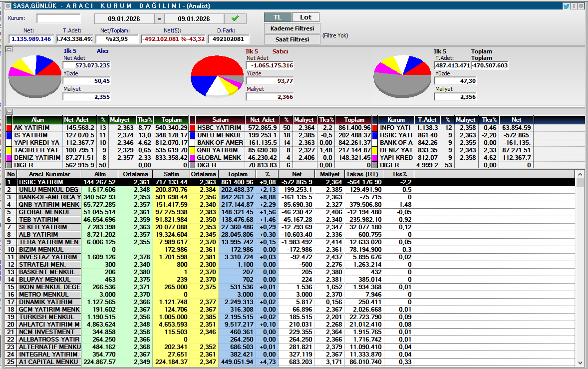Sort broker list by Takas (RT) column
The height and width of the screenshot is (369, 588).
coord(362,174)
